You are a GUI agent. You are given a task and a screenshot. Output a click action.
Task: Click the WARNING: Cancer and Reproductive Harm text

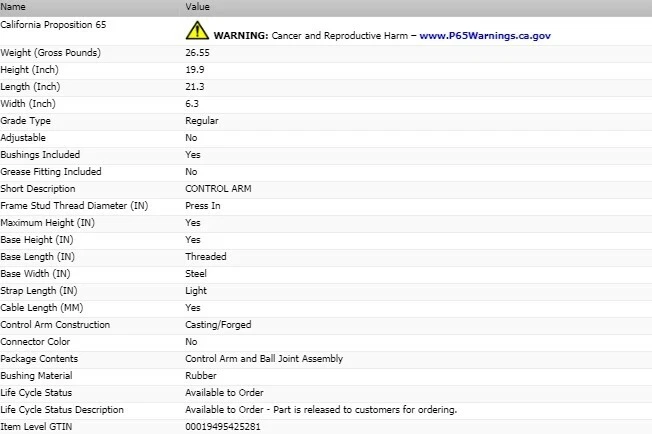pos(311,36)
